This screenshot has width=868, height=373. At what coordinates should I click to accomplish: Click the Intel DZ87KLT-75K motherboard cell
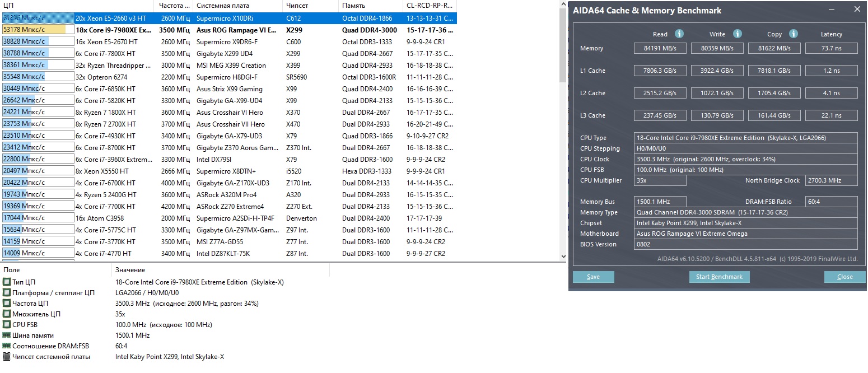point(223,253)
